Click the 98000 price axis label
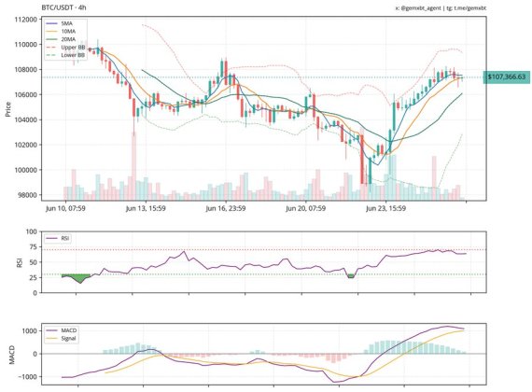 (x=28, y=195)
